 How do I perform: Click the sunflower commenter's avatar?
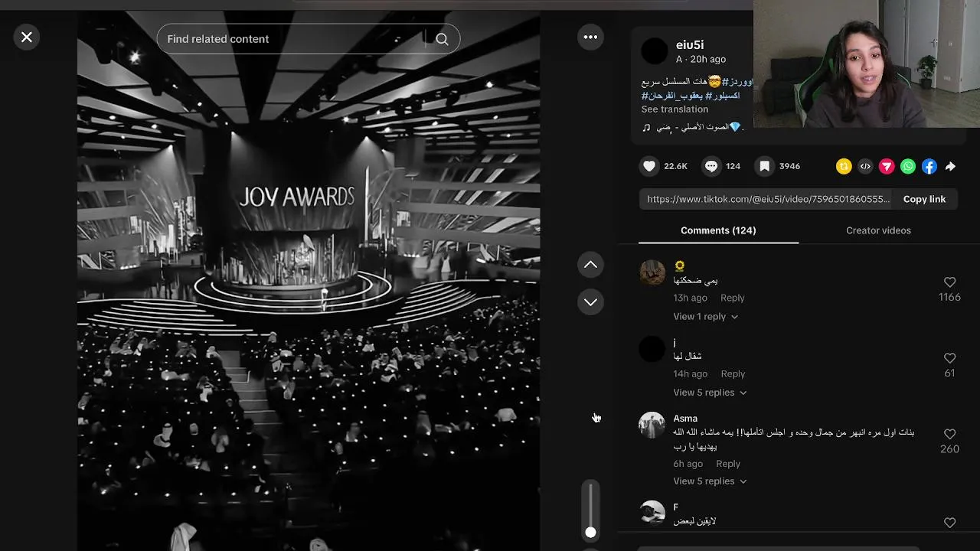click(652, 272)
